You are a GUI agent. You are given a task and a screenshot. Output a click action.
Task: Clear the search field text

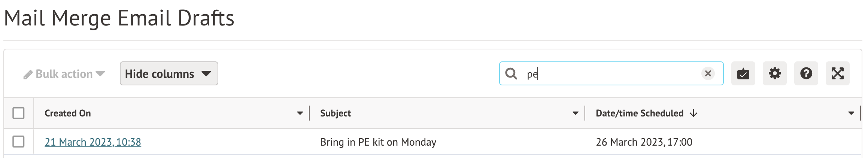tap(708, 73)
